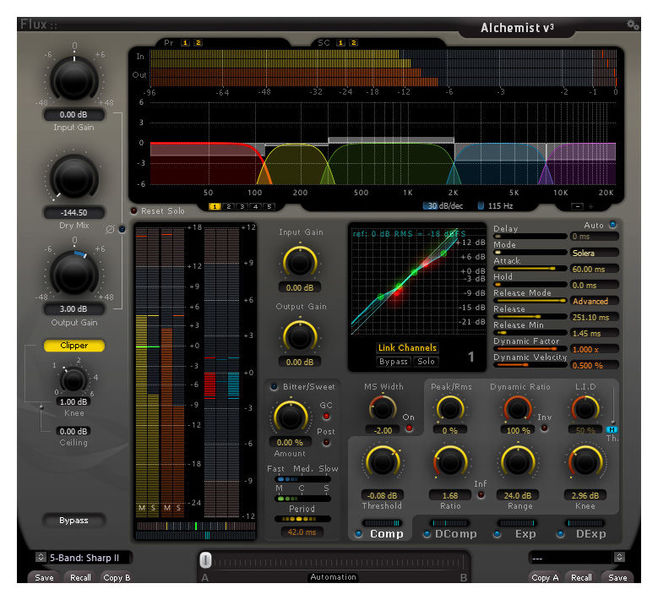Open the 5-Band: Sharp II preset selector arrows
Image resolution: width=658 pixels, height=600 pixels.
[x=40, y=557]
